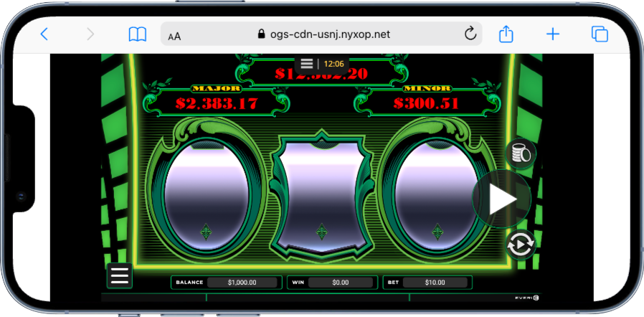Open the hamburger menu at bottom left
The width and height of the screenshot is (644, 317).
pos(119,275)
